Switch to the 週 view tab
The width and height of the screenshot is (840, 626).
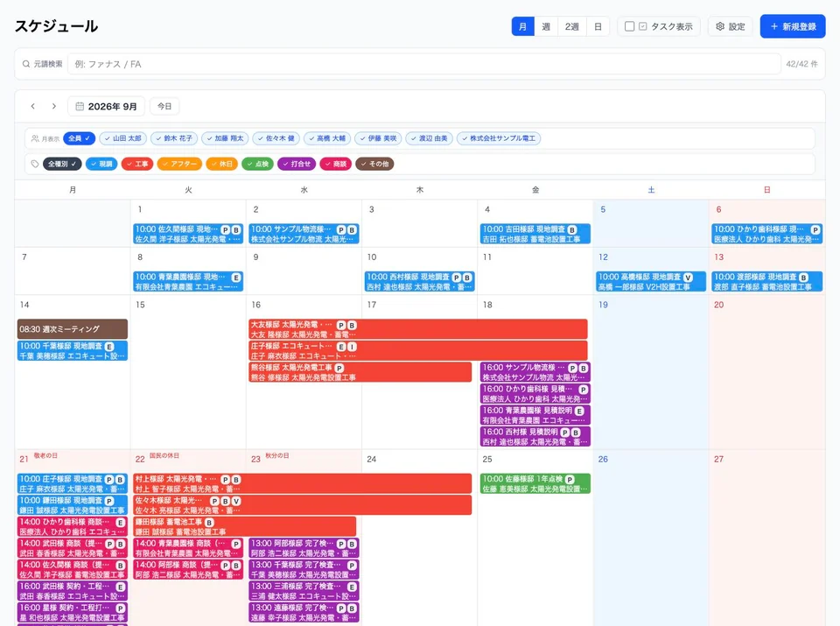pyautogui.click(x=546, y=26)
